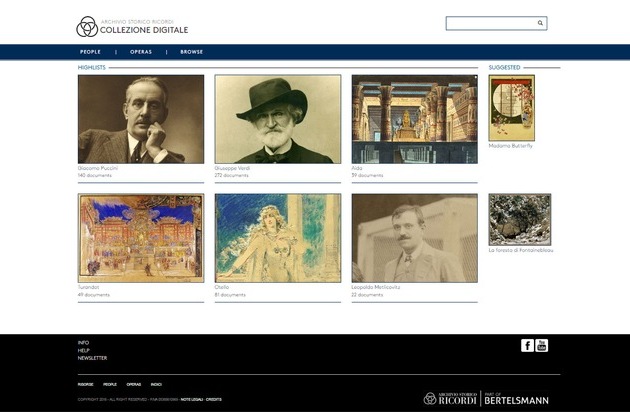Open the Operas navigation menu
630x412 pixels.
(141, 51)
